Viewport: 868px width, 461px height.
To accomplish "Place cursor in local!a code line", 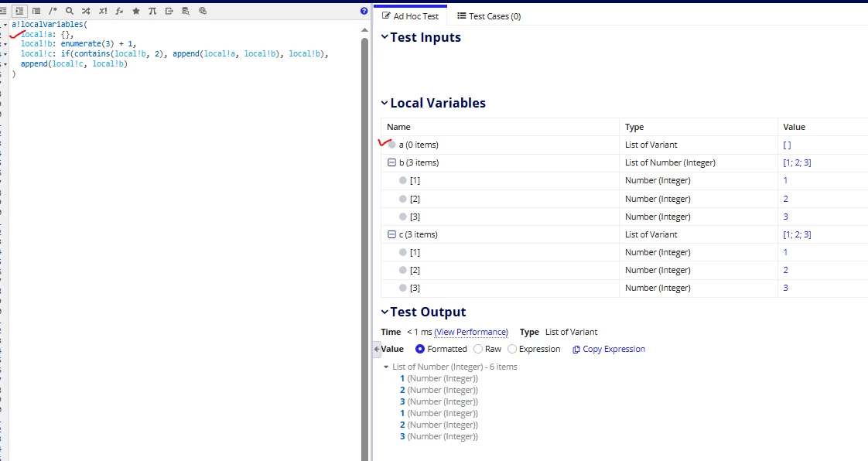I will 47,34.
